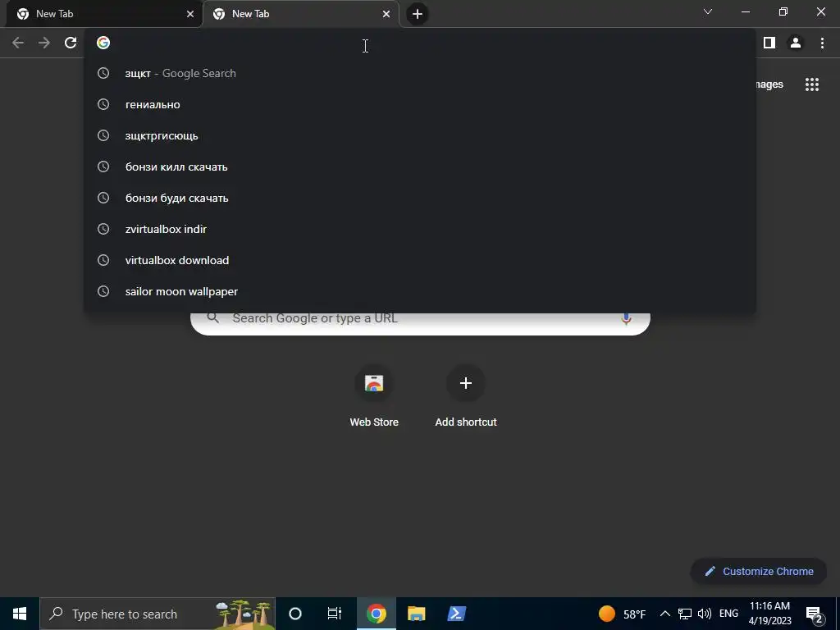The image size is (840, 630).
Task: Click the network status tray icon
Action: pyautogui.click(x=685, y=614)
